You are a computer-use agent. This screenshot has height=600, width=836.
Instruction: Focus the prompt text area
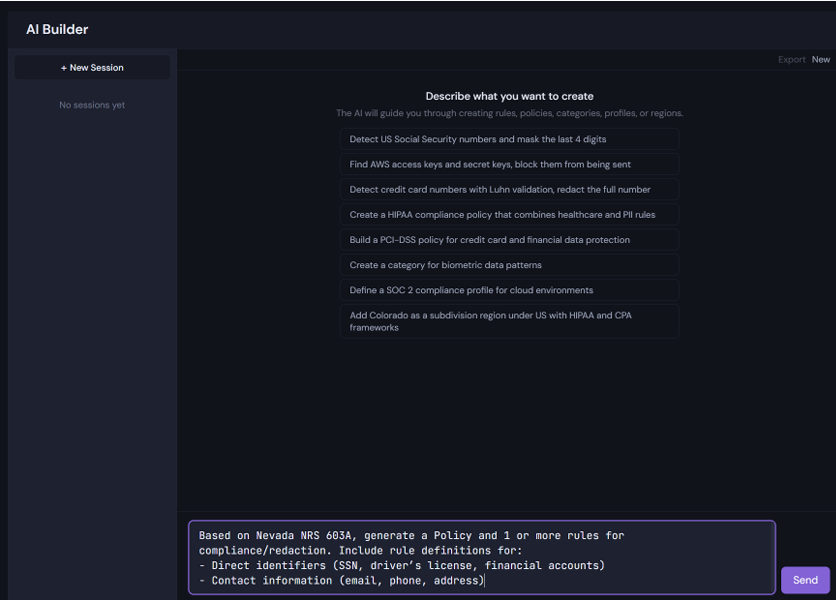pos(482,557)
